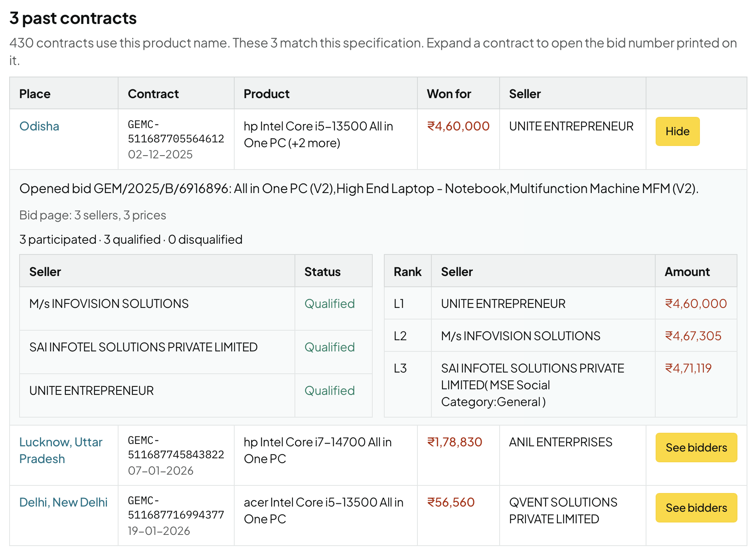The width and height of the screenshot is (755, 560).
Task: Click the date 07-01-2026
Action: tap(160, 471)
